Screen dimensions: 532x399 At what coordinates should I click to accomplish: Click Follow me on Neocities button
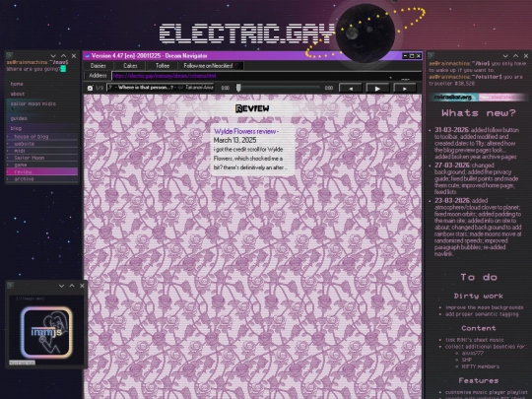click(211, 65)
